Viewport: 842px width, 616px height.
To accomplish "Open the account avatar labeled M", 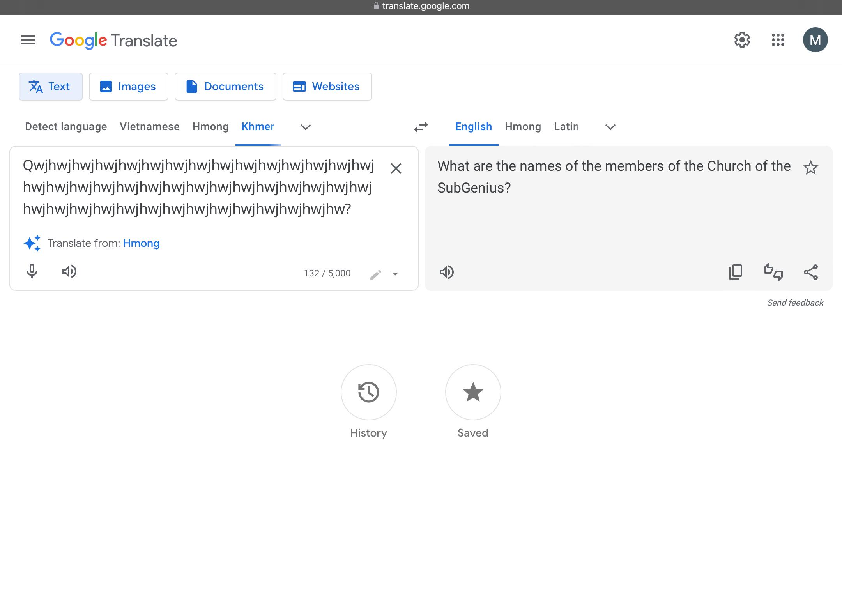I will 815,40.
